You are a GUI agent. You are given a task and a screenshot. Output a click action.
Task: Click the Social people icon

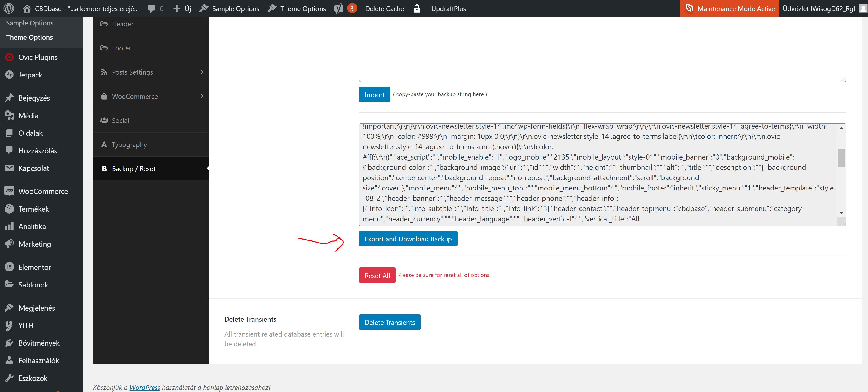(104, 120)
